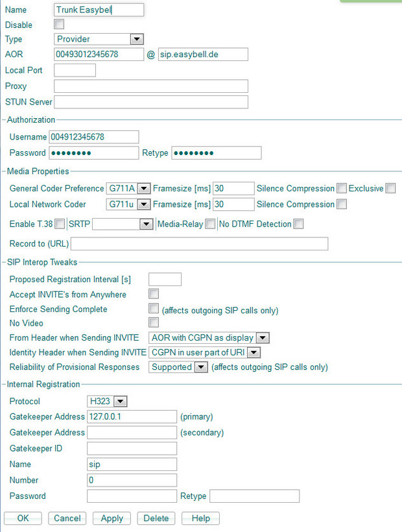Toggle the Disable checkbox
The height and width of the screenshot is (532, 402).
(x=59, y=25)
